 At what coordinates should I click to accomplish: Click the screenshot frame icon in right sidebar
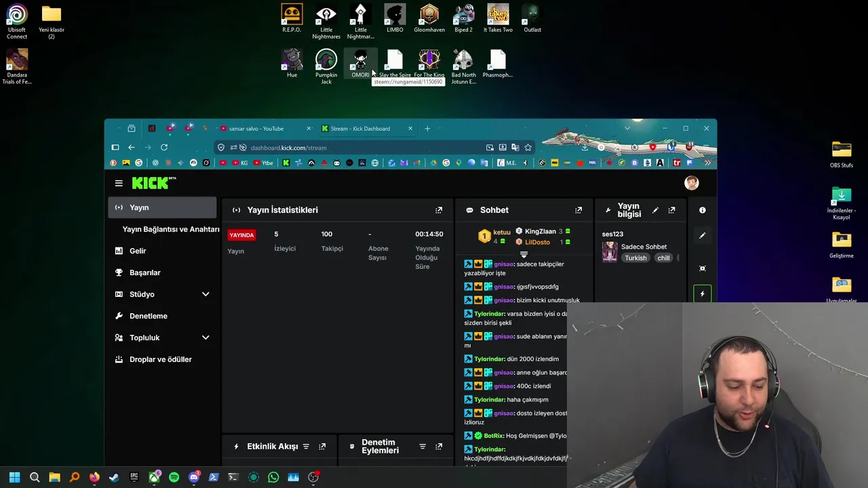tap(703, 268)
